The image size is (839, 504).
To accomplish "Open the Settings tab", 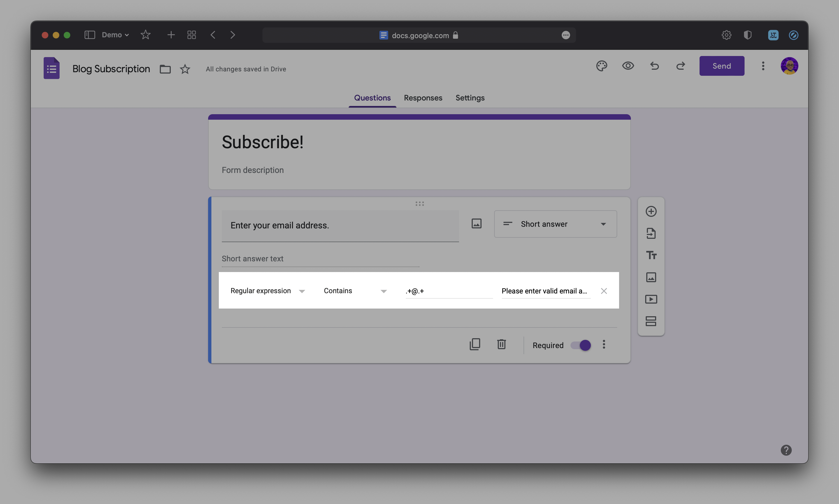I will [470, 98].
